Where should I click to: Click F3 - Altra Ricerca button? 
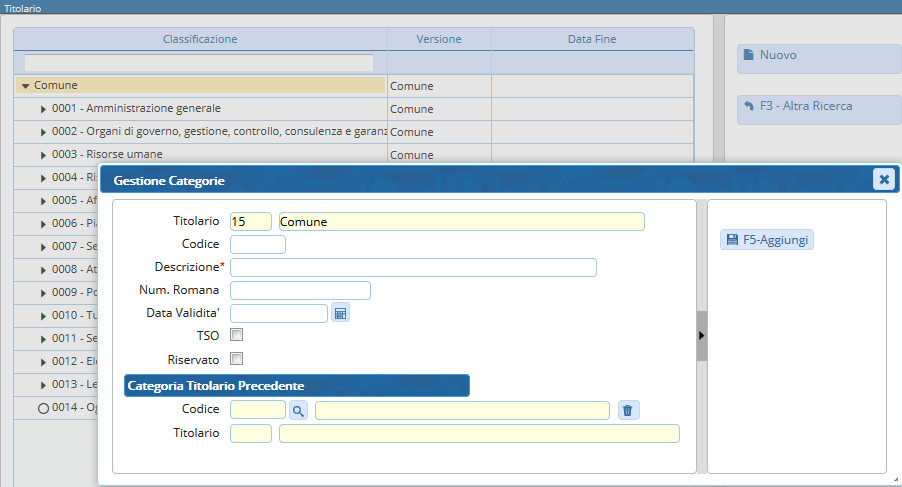coord(818,107)
